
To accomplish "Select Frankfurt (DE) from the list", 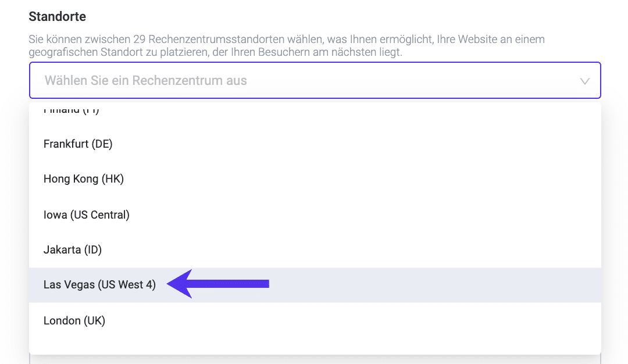I will (x=78, y=144).
